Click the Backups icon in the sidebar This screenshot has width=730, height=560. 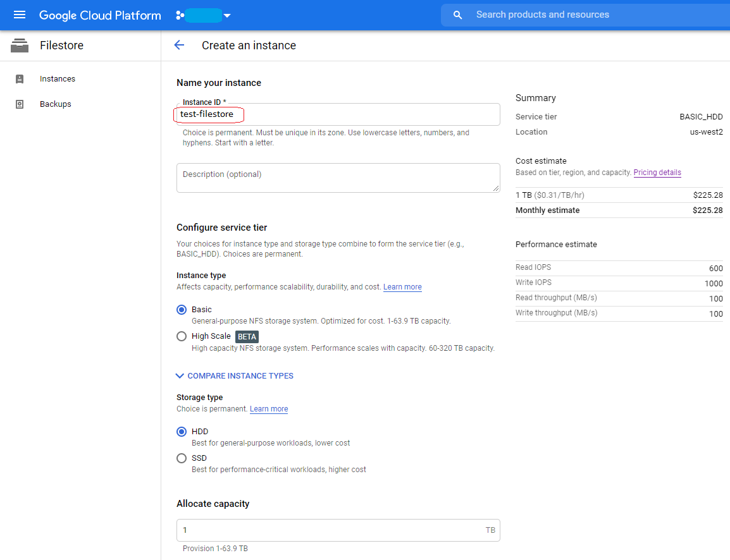[x=20, y=104]
